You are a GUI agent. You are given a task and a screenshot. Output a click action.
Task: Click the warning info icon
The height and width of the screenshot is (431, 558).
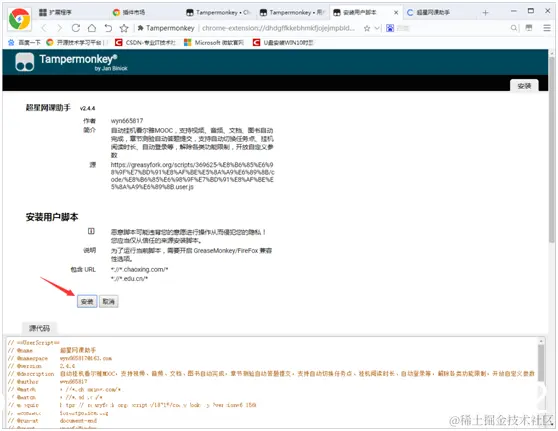[x=91, y=231]
